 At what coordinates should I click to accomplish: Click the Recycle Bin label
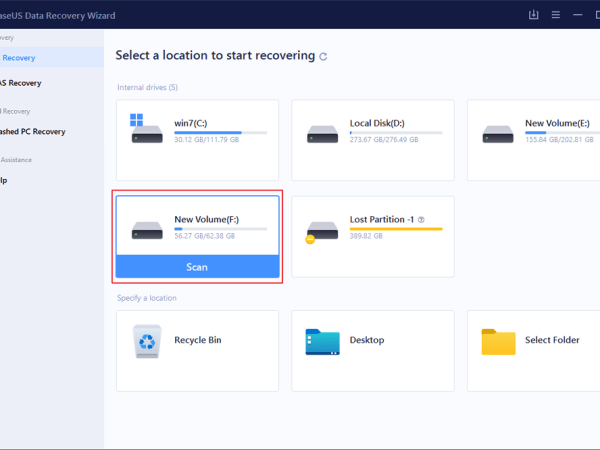point(197,340)
